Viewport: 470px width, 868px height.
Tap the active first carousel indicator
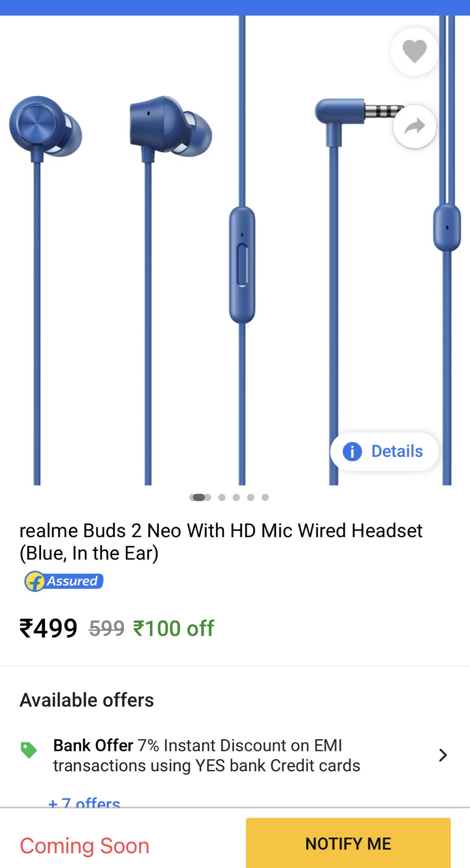tap(200, 497)
